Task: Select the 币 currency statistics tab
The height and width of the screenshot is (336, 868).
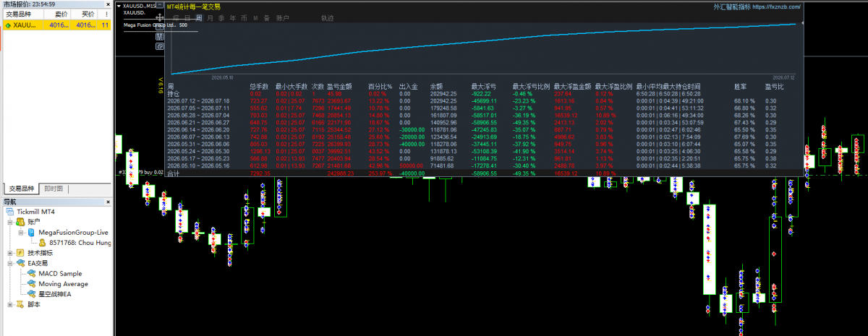Action: (244, 17)
